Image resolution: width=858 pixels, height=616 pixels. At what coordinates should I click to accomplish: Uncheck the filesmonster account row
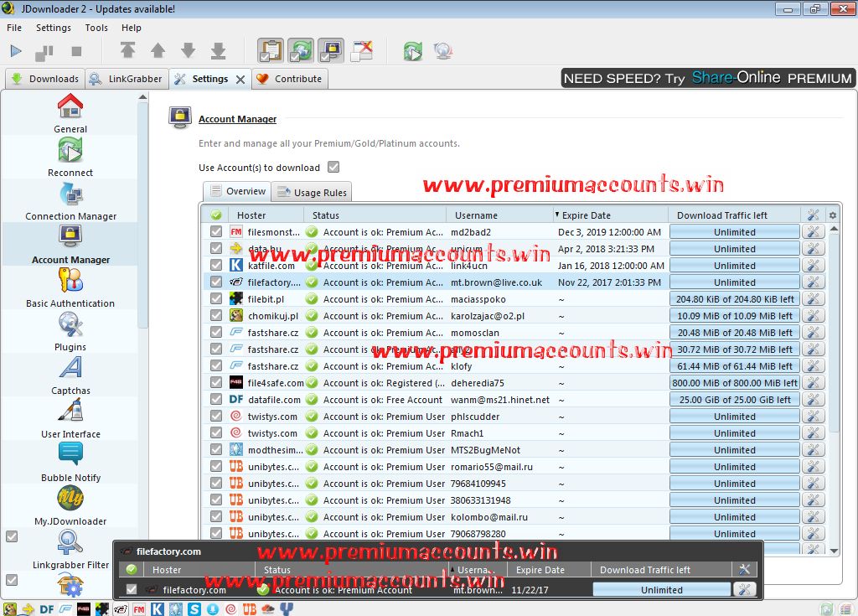(x=216, y=231)
